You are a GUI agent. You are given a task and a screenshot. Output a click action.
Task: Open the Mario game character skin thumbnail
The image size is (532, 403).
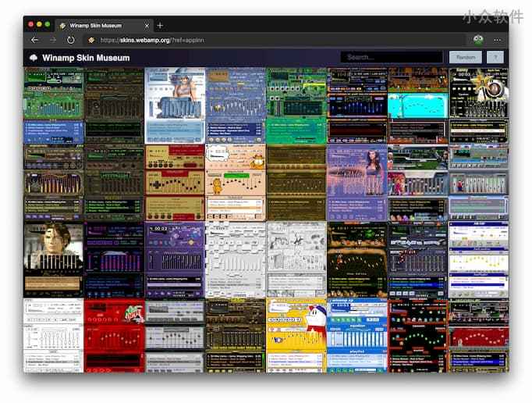[x=478, y=183]
